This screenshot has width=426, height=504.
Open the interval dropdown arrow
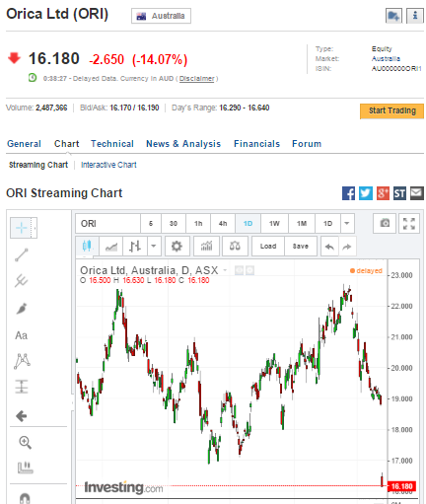click(347, 224)
